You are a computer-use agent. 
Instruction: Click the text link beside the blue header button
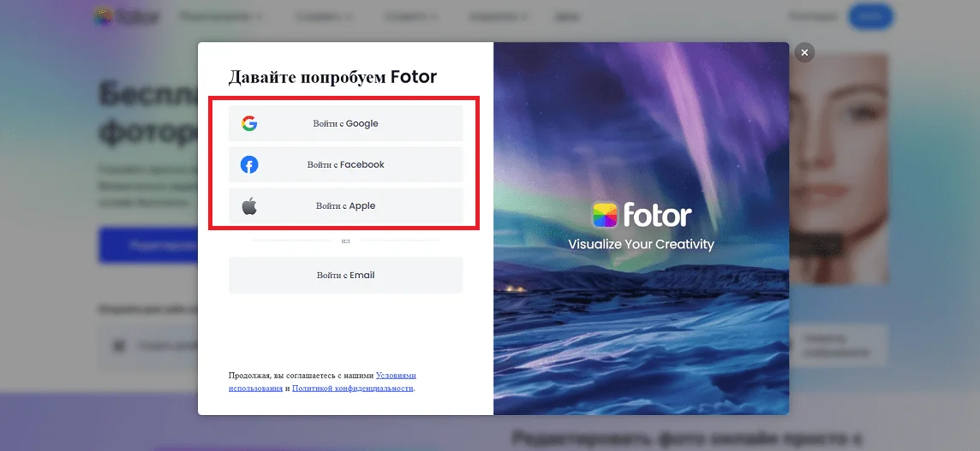812,16
